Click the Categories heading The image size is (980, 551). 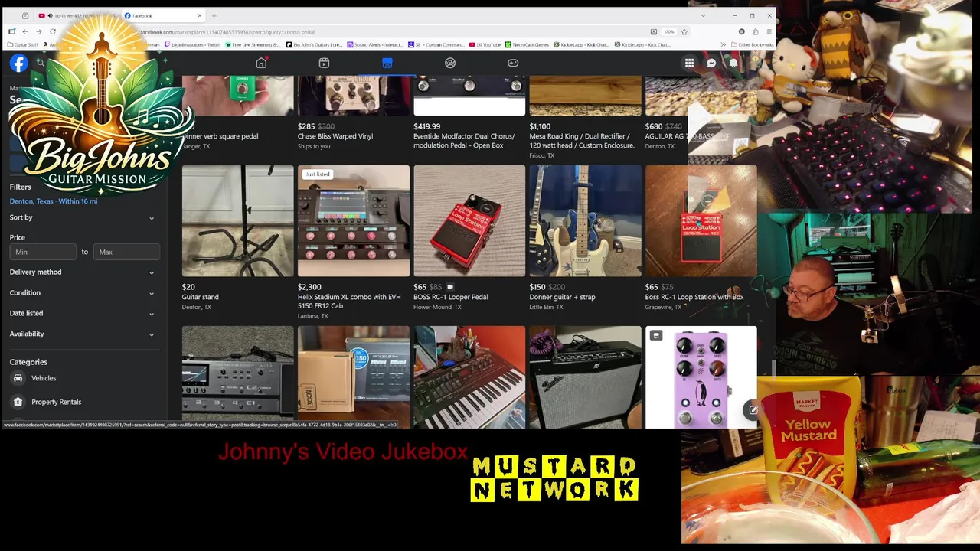(28, 362)
